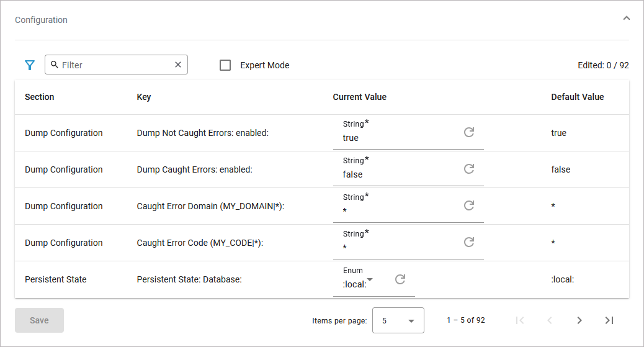The image size is (644, 347).
Task: Click the blue filter funnel icon
Action: pyautogui.click(x=29, y=65)
